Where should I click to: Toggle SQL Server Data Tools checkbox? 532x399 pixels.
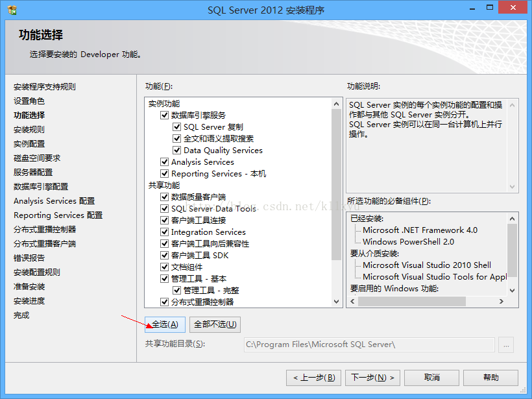pyautogui.click(x=164, y=208)
